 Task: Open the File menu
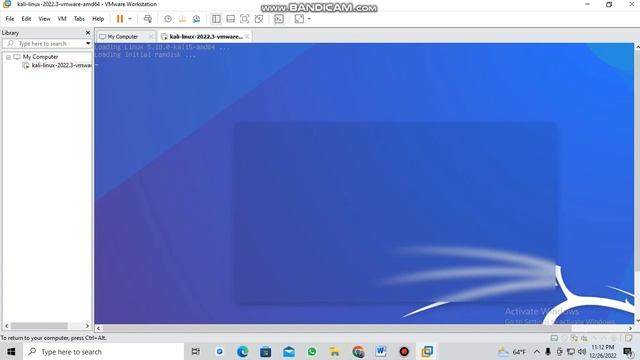tap(10, 19)
